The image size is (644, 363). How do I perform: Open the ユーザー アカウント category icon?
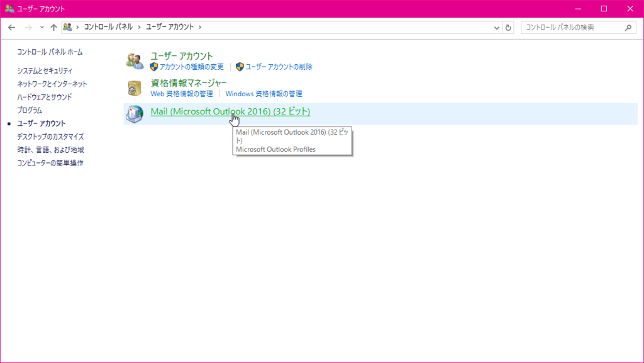pyautogui.click(x=135, y=61)
